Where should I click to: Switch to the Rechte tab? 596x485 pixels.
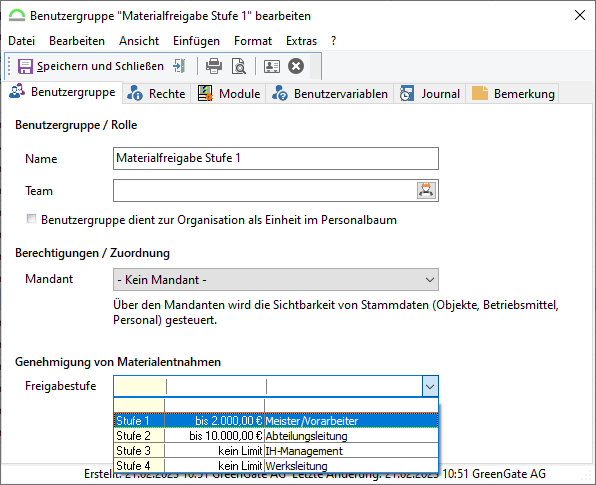coord(156,94)
